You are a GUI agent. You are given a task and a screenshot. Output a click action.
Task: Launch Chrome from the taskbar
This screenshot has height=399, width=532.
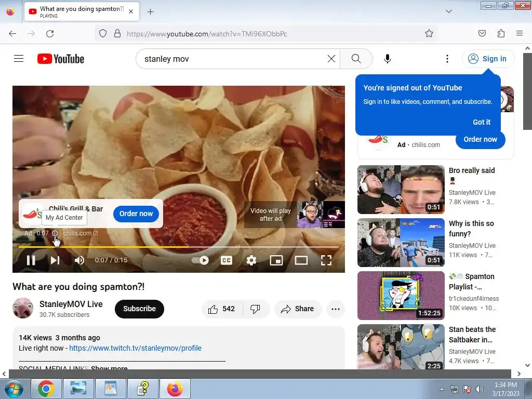(46, 389)
